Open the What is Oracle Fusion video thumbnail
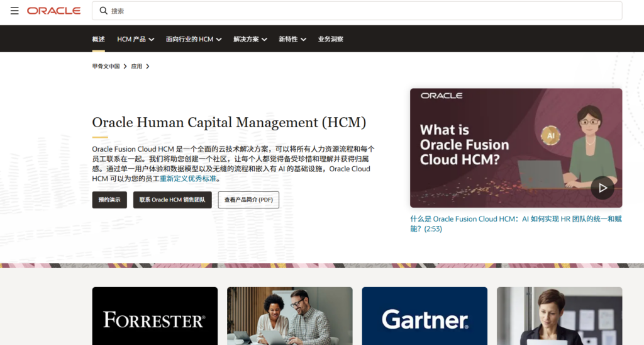Viewport: 644px width, 345px height. tap(516, 148)
